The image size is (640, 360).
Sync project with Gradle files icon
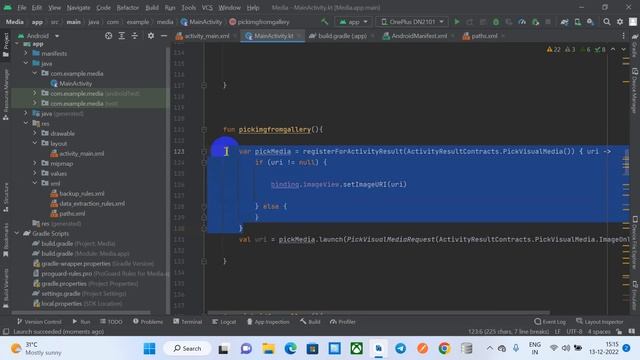[x=564, y=22]
